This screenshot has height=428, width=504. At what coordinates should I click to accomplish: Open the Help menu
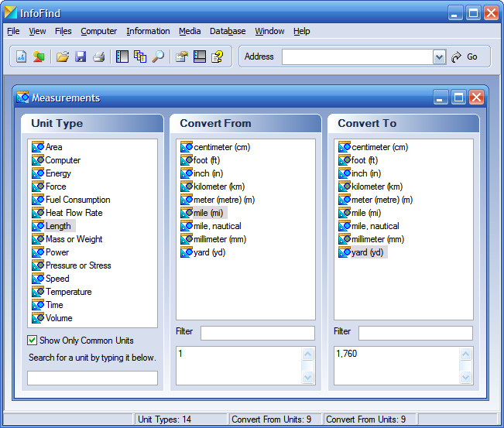301,31
